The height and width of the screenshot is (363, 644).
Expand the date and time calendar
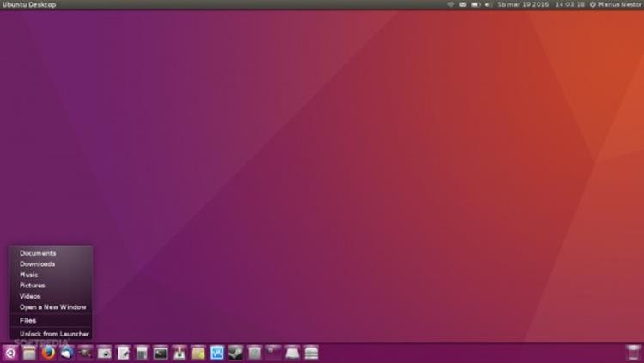(x=541, y=4)
